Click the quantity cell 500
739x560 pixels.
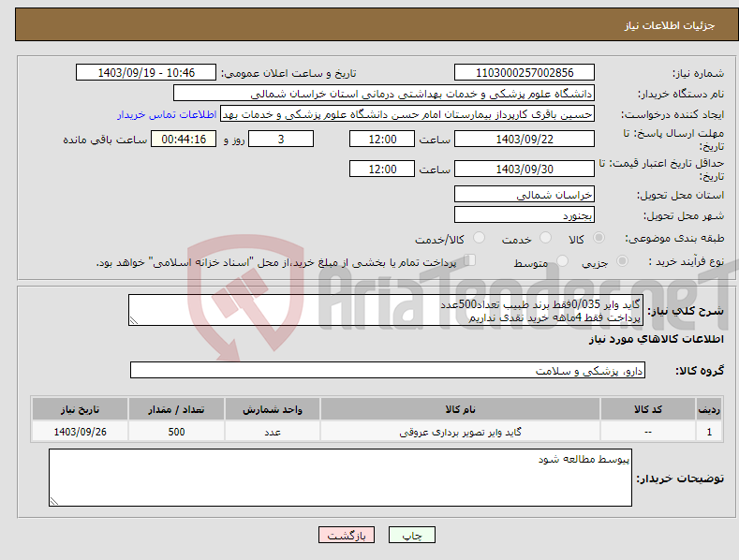tap(176, 432)
